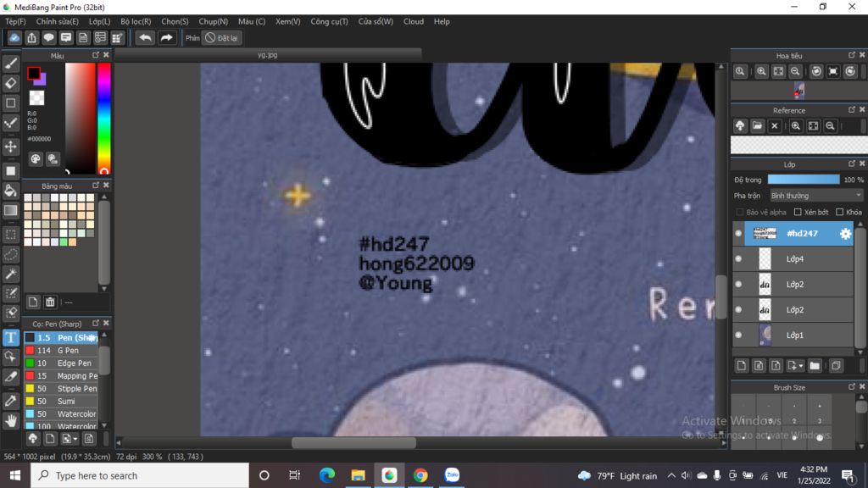Open the Bộ lọc(R) menu

(136, 21)
